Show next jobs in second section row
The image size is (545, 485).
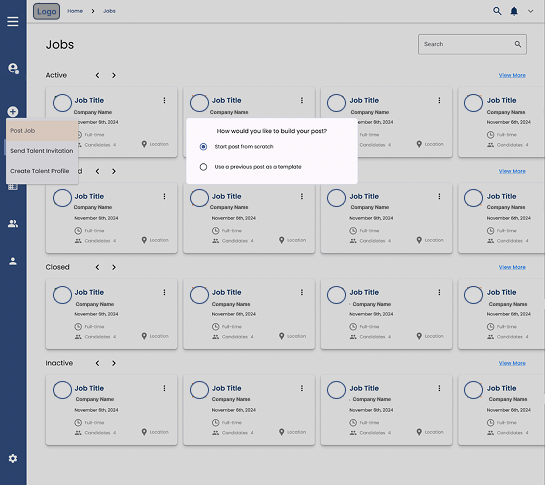tap(114, 171)
